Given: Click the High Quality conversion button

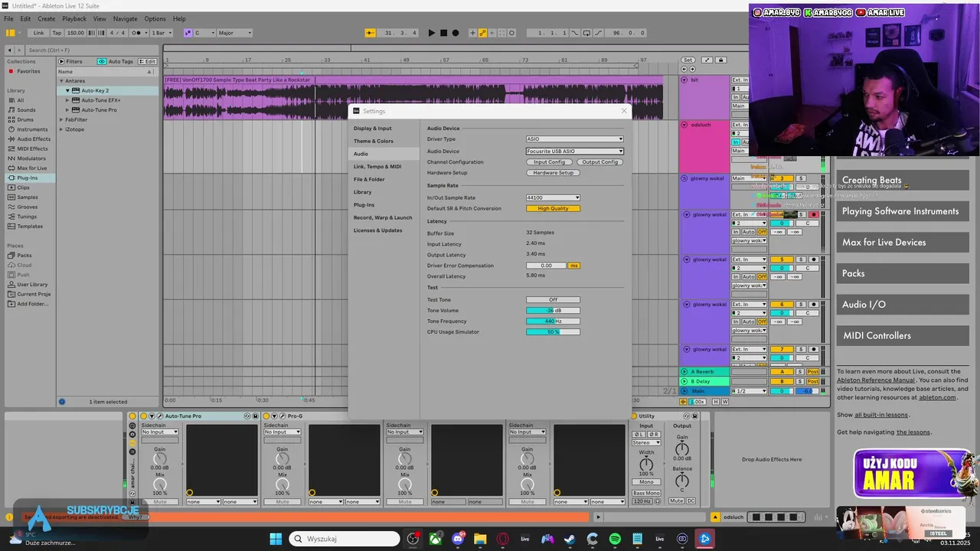Looking at the screenshot, I should pyautogui.click(x=553, y=208).
